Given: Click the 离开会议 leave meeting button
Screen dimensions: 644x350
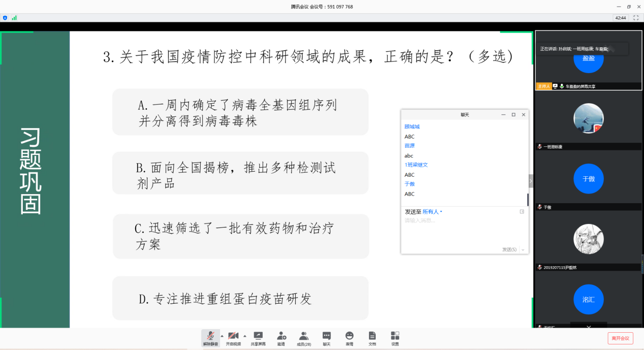Looking at the screenshot, I should [x=620, y=338].
